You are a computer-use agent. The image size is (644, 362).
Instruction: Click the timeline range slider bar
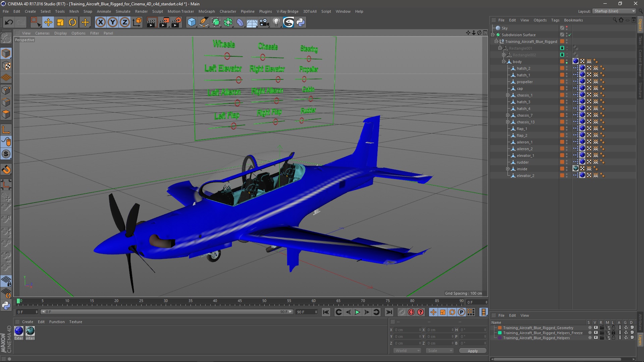[x=167, y=312]
